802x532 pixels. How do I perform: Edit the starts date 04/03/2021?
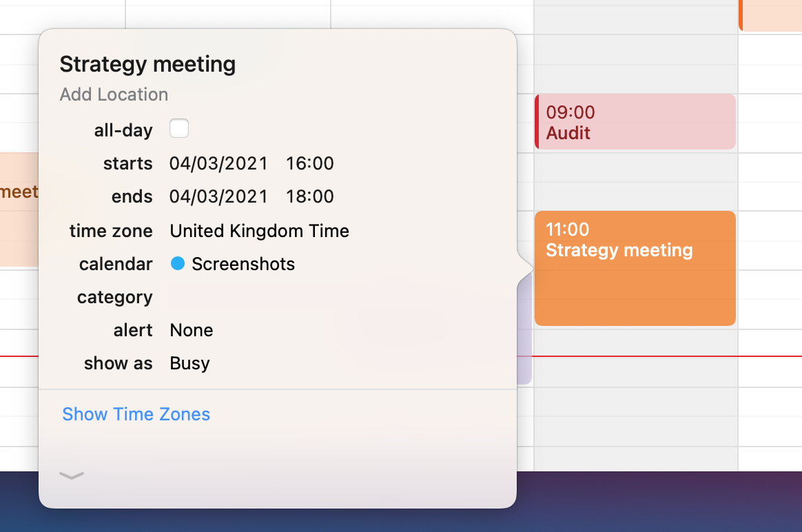(218, 163)
